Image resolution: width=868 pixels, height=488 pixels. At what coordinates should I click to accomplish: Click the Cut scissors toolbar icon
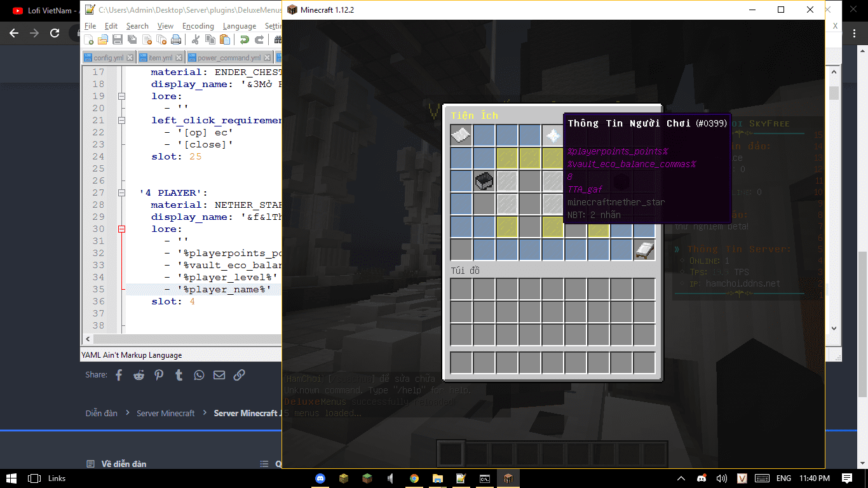pos(196,39)
